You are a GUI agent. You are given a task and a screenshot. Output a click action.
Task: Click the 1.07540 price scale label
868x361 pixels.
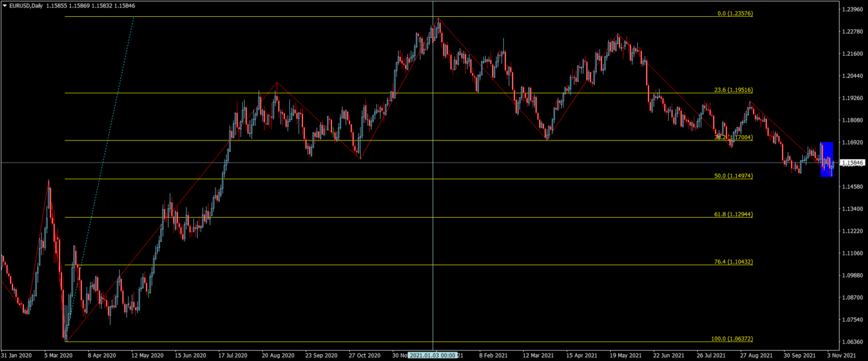click(x=852, y=319)
